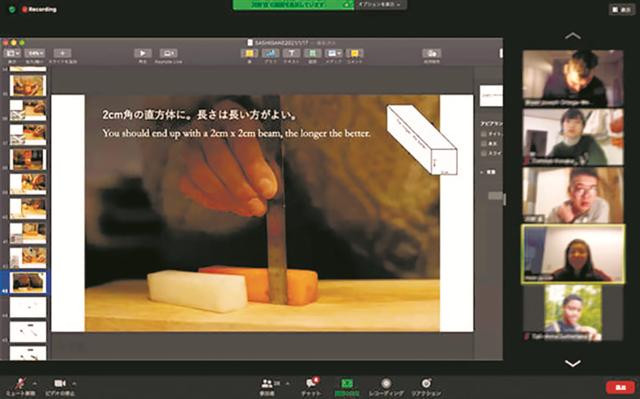Image resolution: width=640 pixels, height=399 pixels.
Task: Click green encryption shield icon
Action: [12, 9]
